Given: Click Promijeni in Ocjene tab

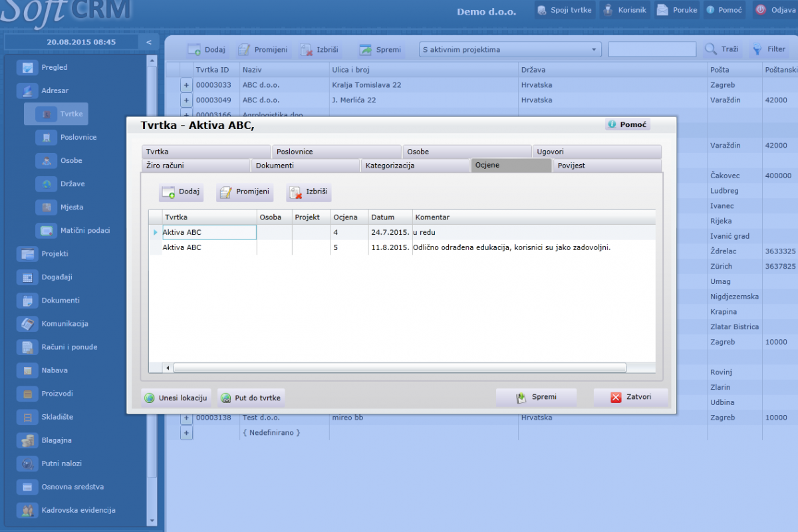Looking at the screenshot, I should (245, 192).
